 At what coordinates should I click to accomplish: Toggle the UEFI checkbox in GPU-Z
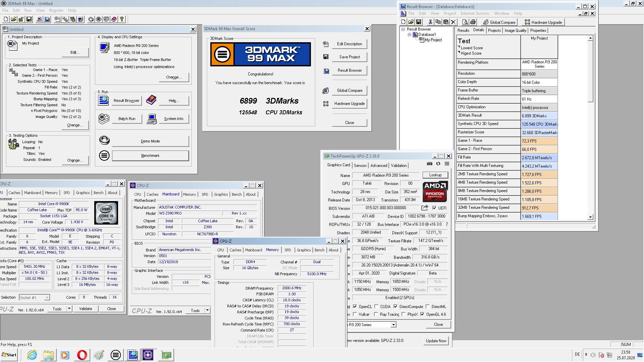434,208
